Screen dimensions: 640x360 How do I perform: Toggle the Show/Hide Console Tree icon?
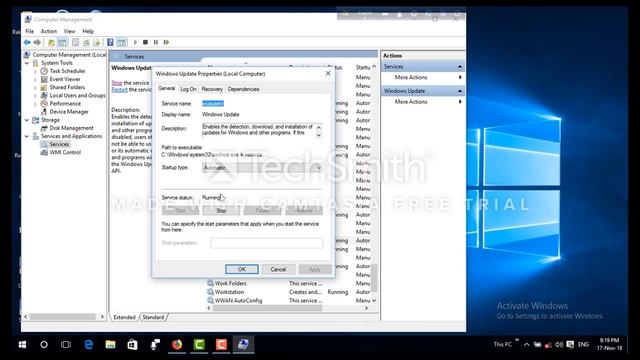tap(62, 42)
